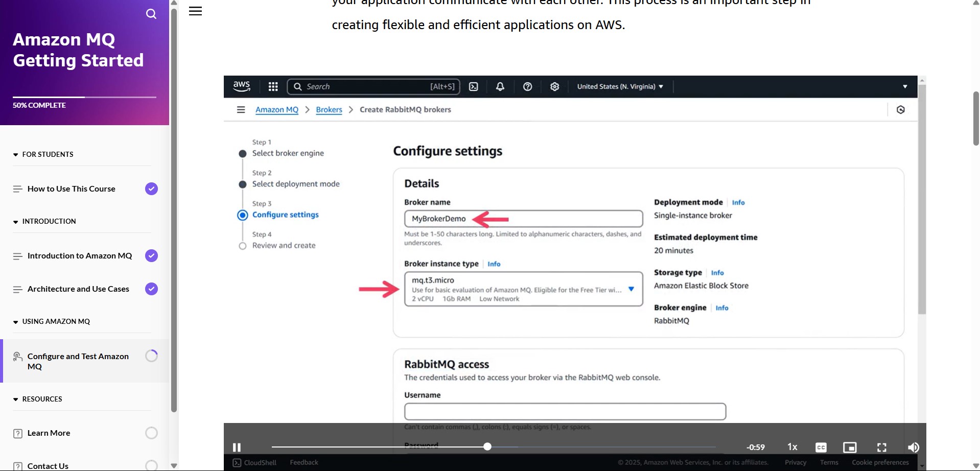Mute the video volume speaker
The width and height of the screenshot is (980, 471).
pyautogui.click(x=914, y=448)
